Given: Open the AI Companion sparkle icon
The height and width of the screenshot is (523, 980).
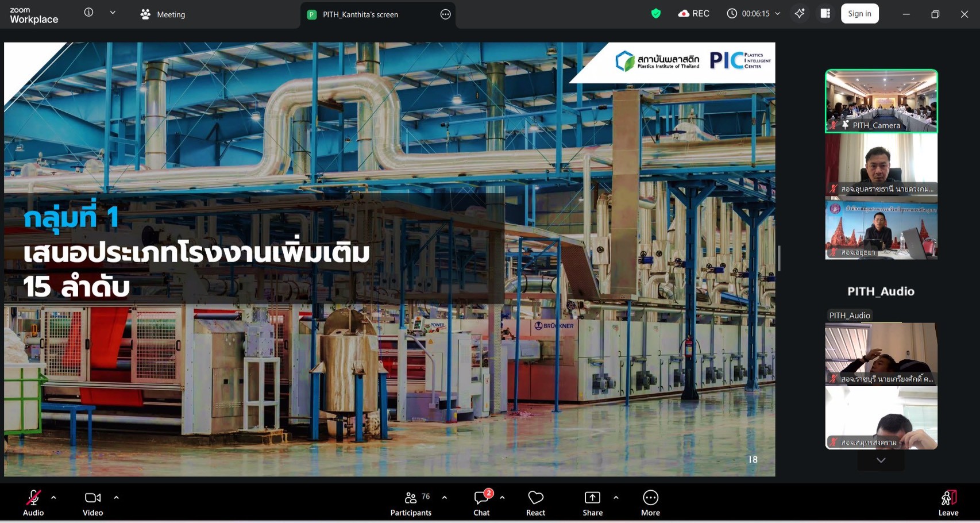Looking at the screenshot, I should point(800,14).
